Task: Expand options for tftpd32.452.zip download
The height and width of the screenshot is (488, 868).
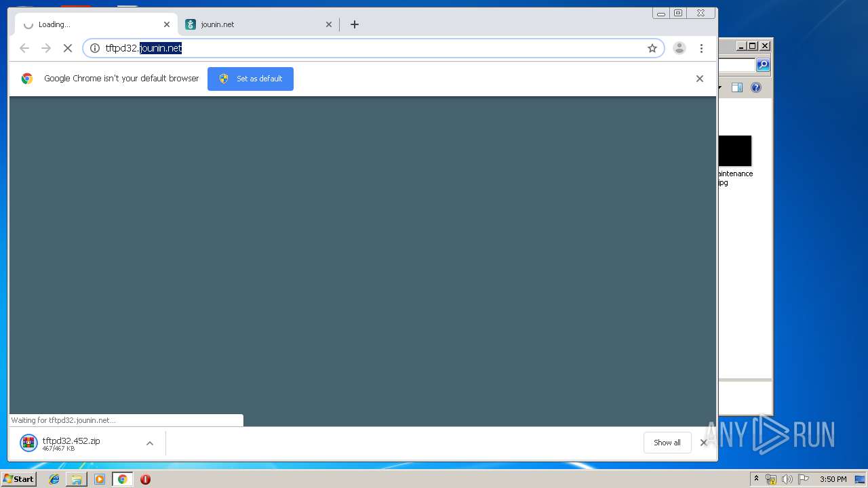Action: 150,443
